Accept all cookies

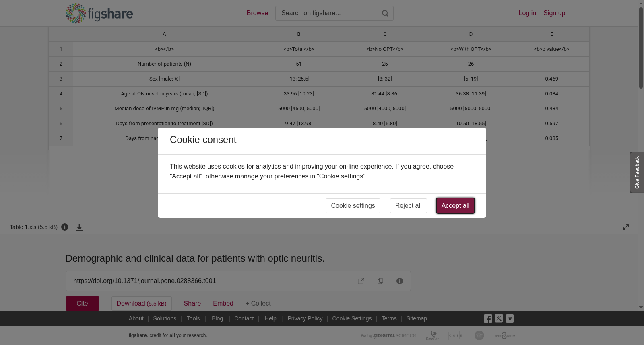[x=455, y=206]
